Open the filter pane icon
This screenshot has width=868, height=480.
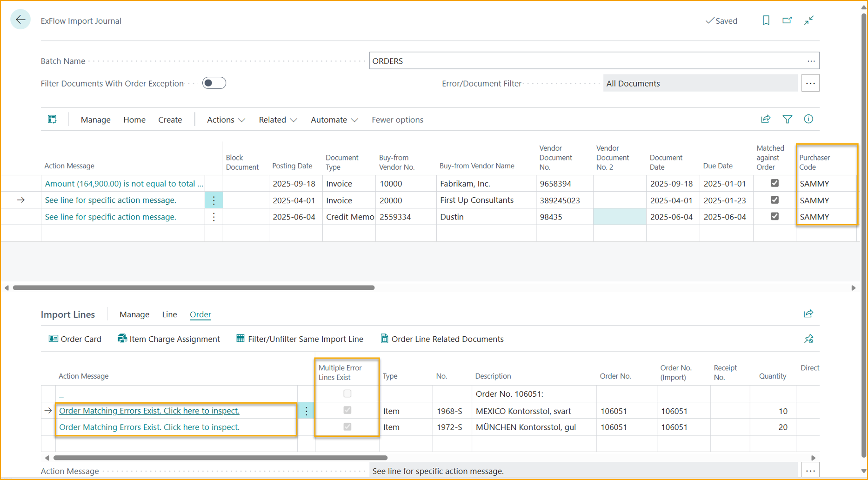pos(787,120)
